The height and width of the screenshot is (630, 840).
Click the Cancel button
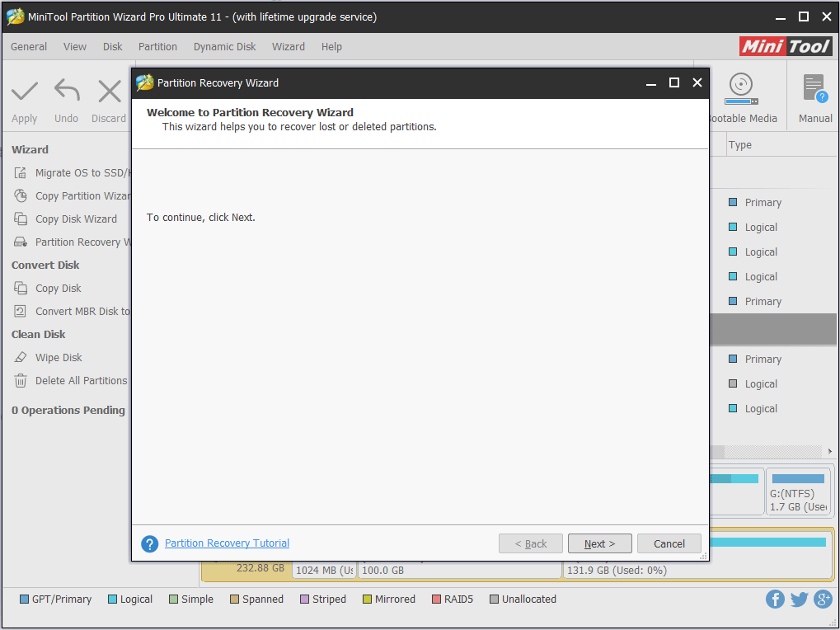tap(669, 543)
